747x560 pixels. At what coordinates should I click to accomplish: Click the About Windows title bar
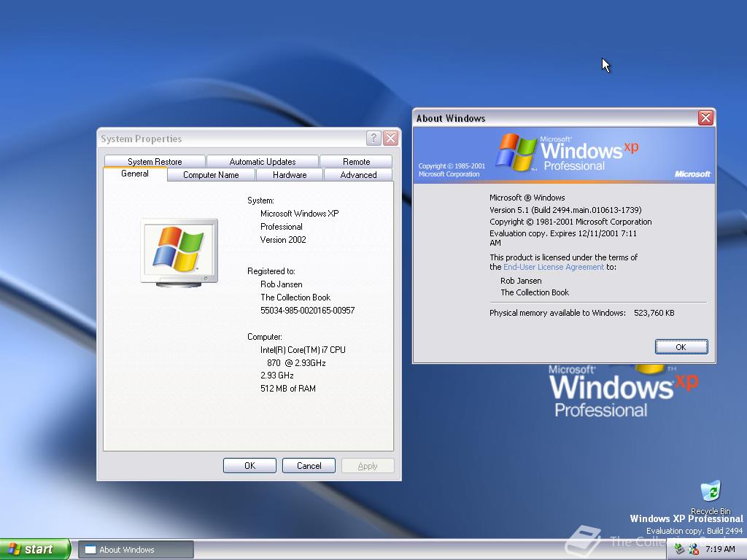pos(555,118)
